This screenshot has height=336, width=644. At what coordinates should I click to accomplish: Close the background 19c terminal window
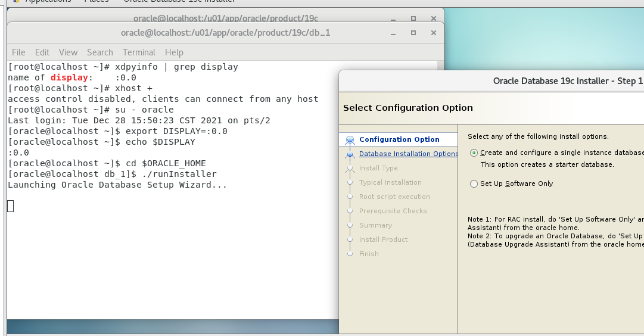click(433, 18)
